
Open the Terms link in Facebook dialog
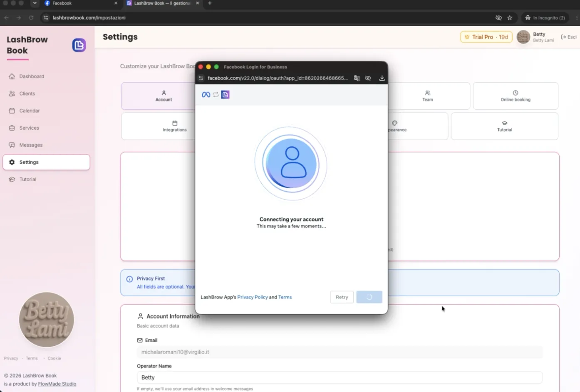click(x=285, y=297)
